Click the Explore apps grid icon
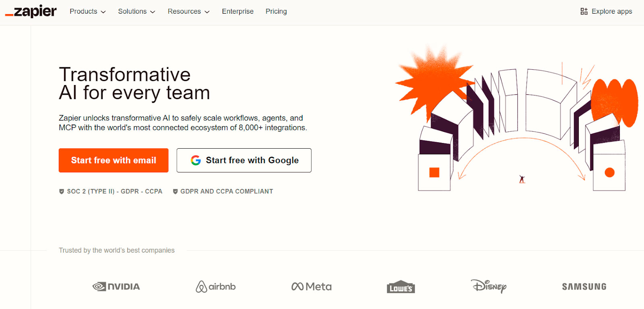The height and width of the screenshot is (309, 644). (584, 11)
